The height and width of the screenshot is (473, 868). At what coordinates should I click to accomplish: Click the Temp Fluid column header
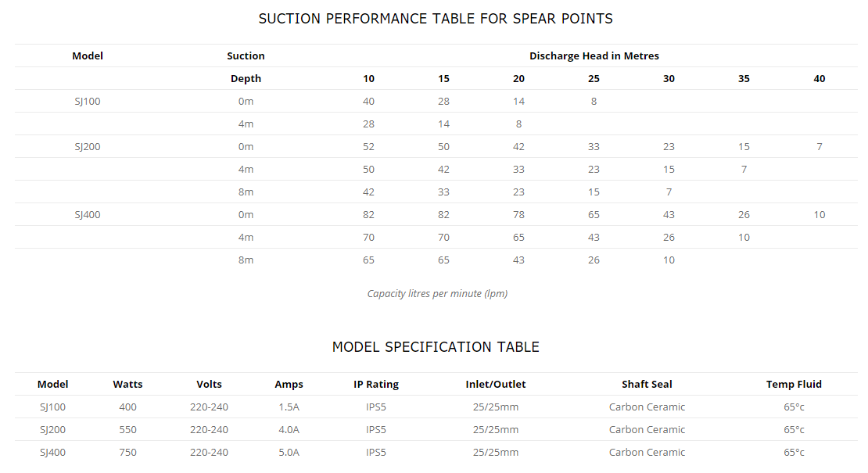[x=794, y=384]
